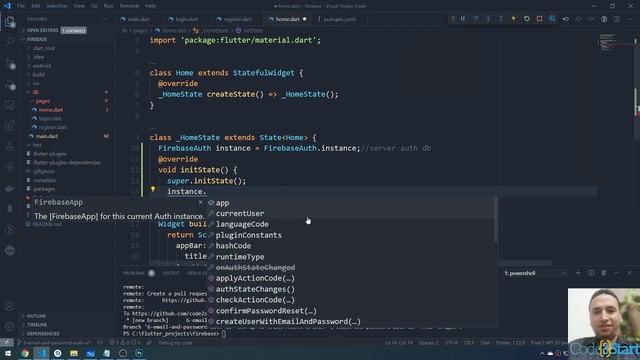Open the File menu
Image resolution: width=640 pixels, height=360 pixels.
point(21,6)
